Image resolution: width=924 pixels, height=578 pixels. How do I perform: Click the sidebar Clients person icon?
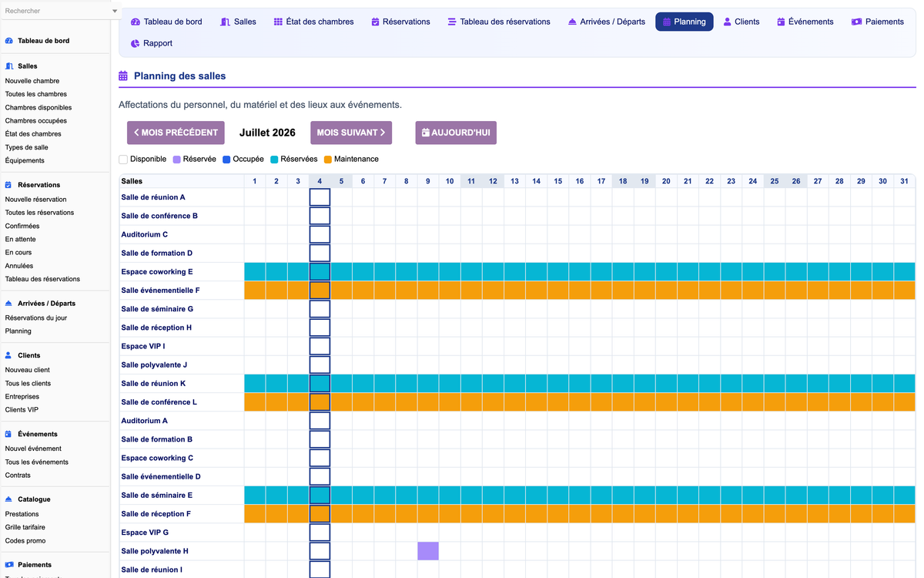click(x=8, y=355)
